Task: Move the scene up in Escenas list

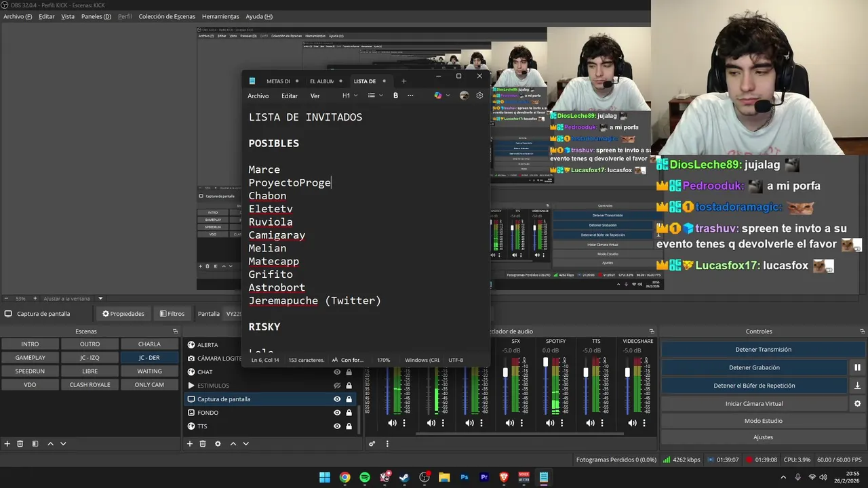Action: coord(50,444)
